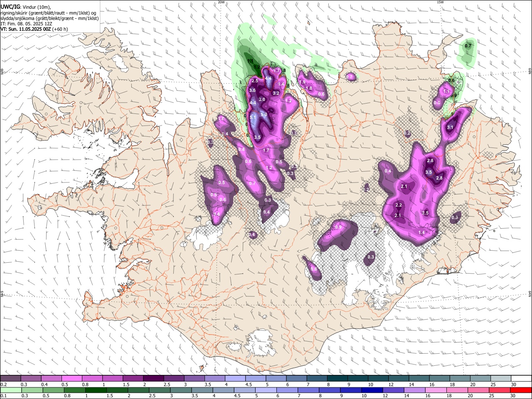Click the '20W' longitude label at top
The width and height of the screenshot is (532, 399).
pos(221,2)
